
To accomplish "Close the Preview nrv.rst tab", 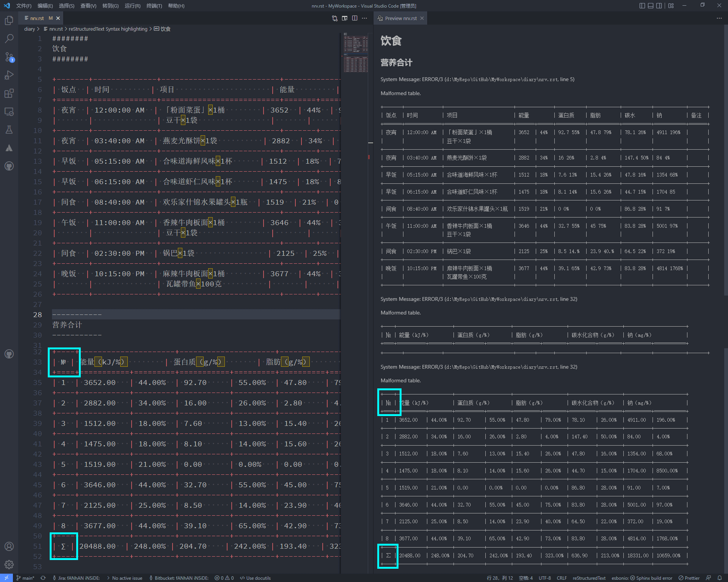I will tap(422, 18).
